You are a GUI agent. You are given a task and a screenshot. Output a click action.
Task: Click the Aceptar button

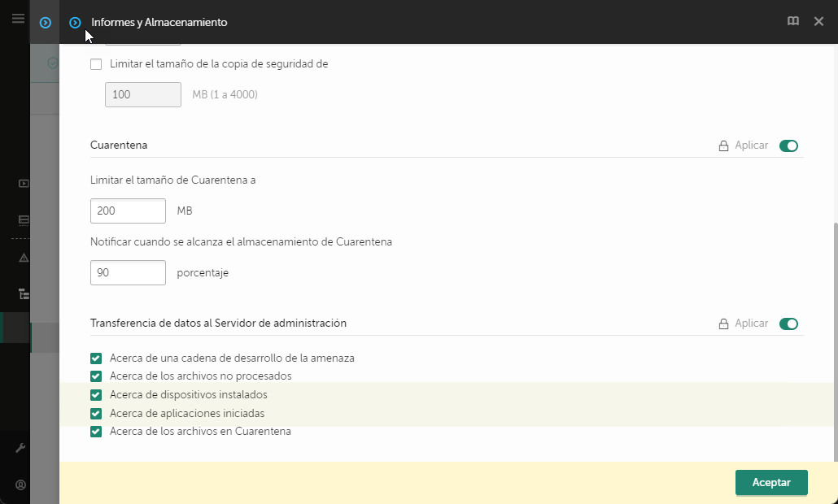[x=770, y=482]
